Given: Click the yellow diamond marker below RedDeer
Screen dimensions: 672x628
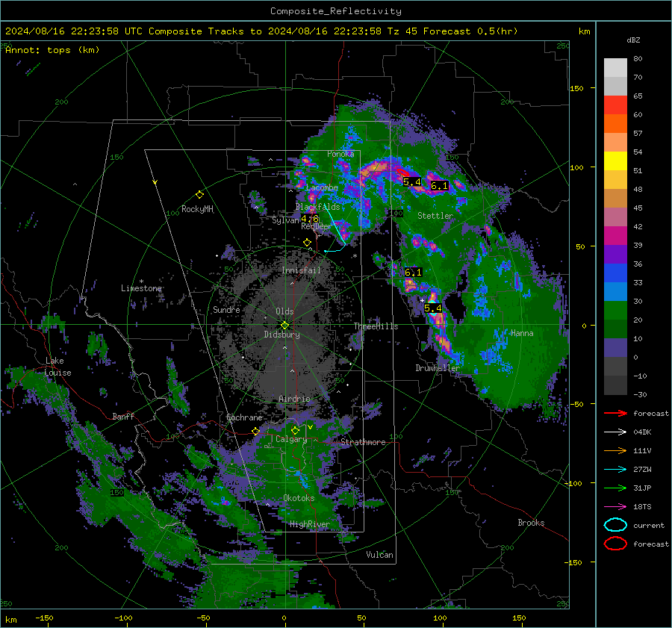Looking at the screenshot, I should coord(307,243).
